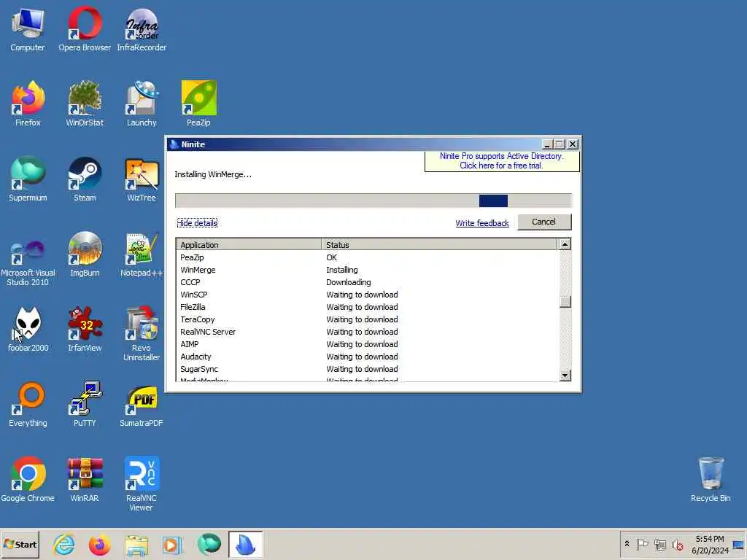Select the AIMP row in the list
Screen dimensions: 747x560
tap(367, 344)
